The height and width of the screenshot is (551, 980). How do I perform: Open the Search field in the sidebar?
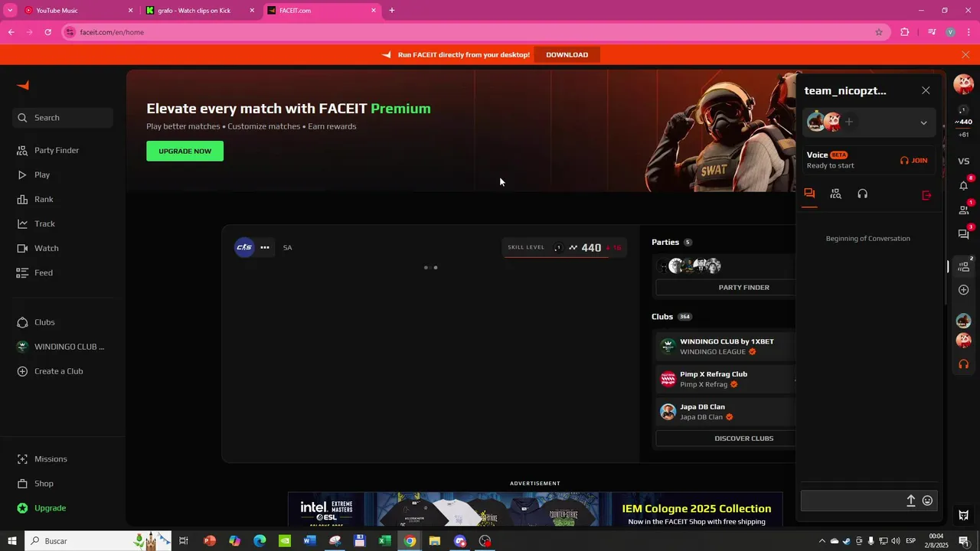pyautogui.click(x=63, y=118)
